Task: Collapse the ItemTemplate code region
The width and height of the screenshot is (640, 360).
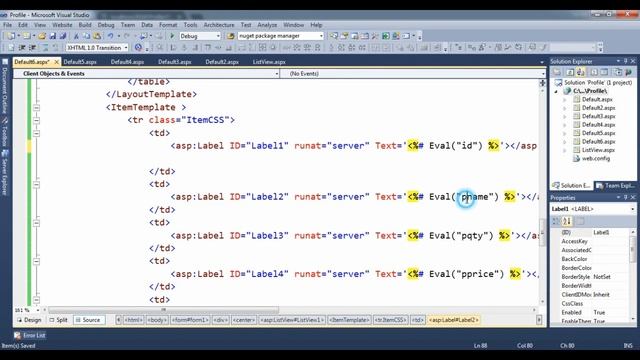Action: click(x=36, y=108)
